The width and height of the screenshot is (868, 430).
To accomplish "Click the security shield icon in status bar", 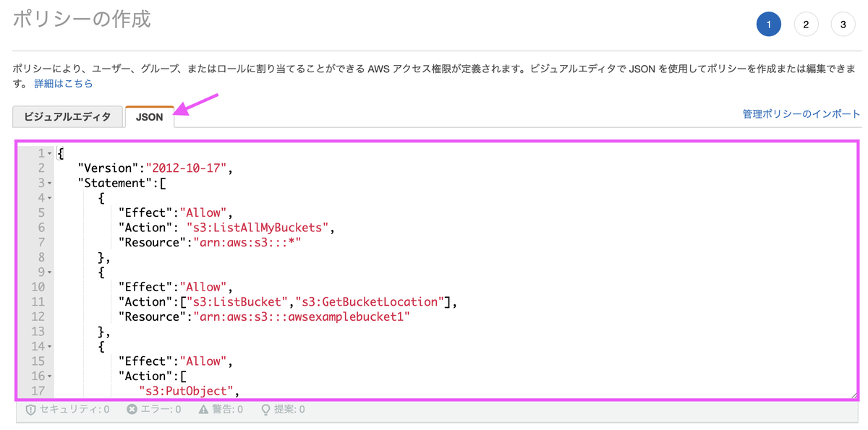I will point(30,410).
